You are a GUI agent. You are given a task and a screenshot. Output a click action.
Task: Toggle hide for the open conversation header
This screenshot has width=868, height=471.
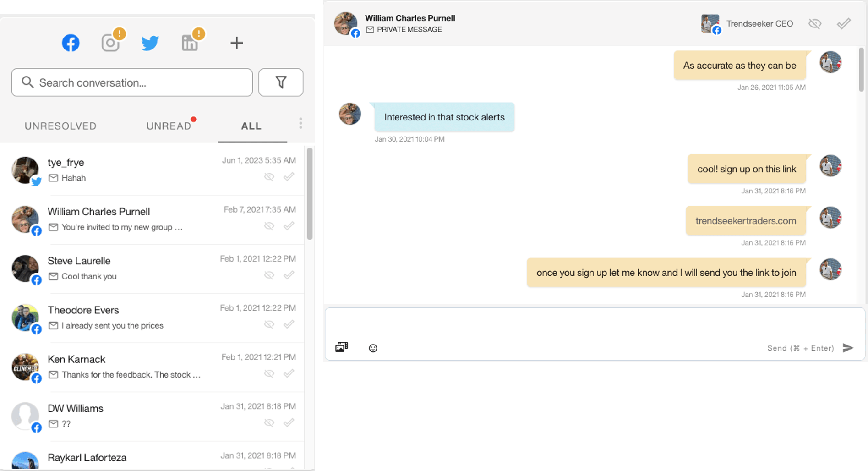click(x=815, y=24)
